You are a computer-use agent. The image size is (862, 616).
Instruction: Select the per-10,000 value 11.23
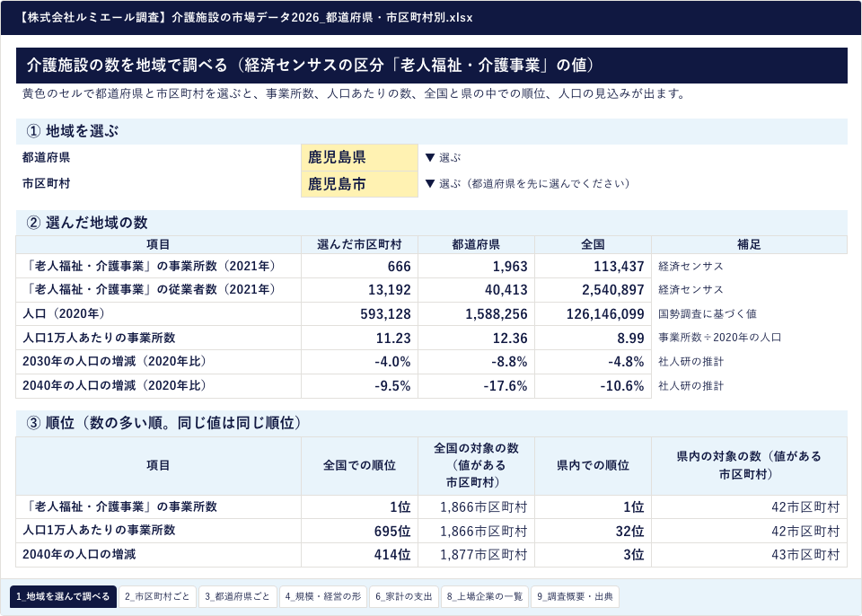[x=359, y=338]
